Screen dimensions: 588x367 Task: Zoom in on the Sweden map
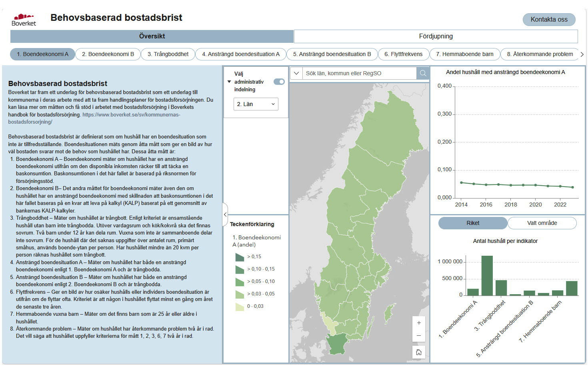point(419,322)
